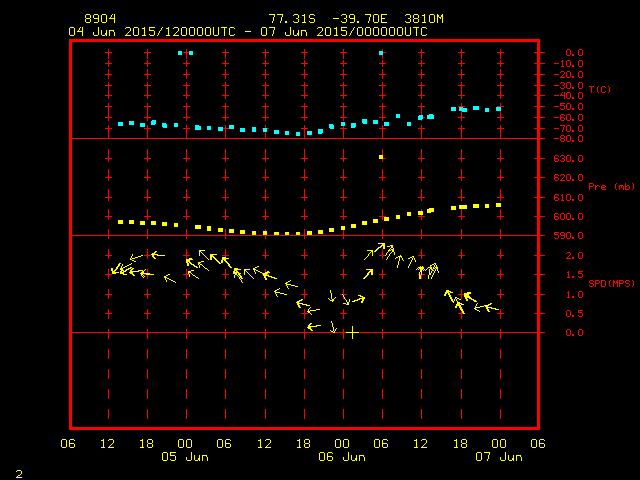The height and width of the screenshot is (480, 640).
Task: Click the 07 Jun date label
Action: coord(499,457)
